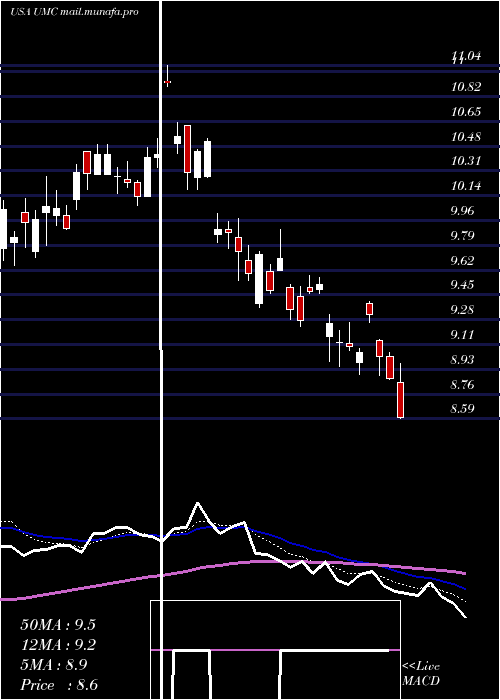Click the 11.04 price axis label
The width and height of the screenshot is (500, 700).
pyautogui.click(x=466, y=57)
